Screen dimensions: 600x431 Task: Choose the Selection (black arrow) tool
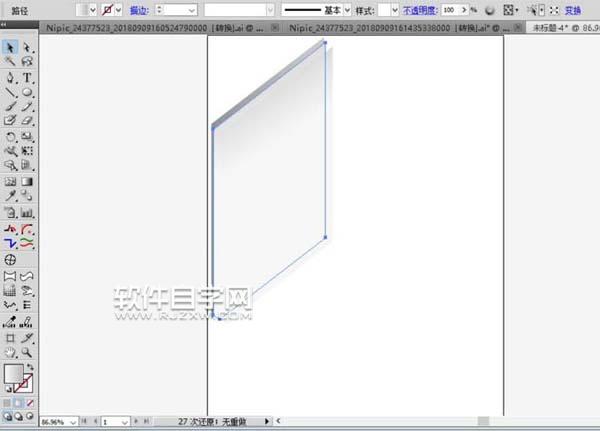point(10,47)
